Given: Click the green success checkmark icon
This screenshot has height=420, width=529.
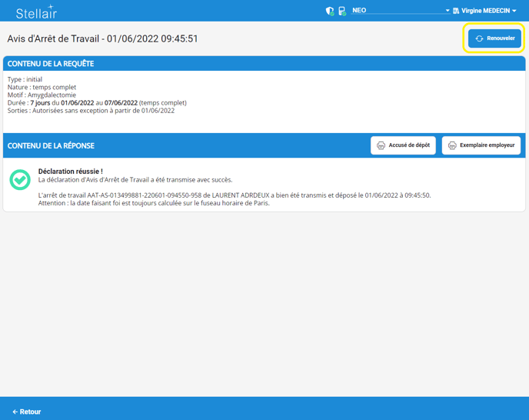Looking at the screenshot, I should [x=20, y=179].
